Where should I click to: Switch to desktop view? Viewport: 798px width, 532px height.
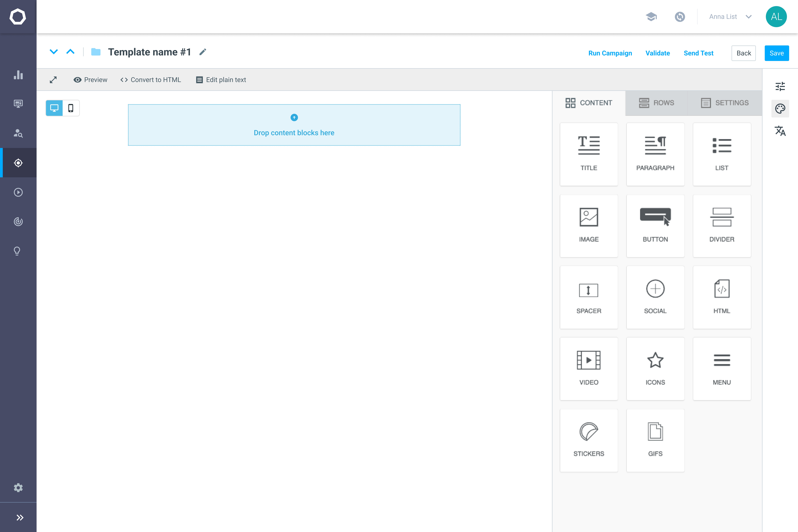pos(54,108)
